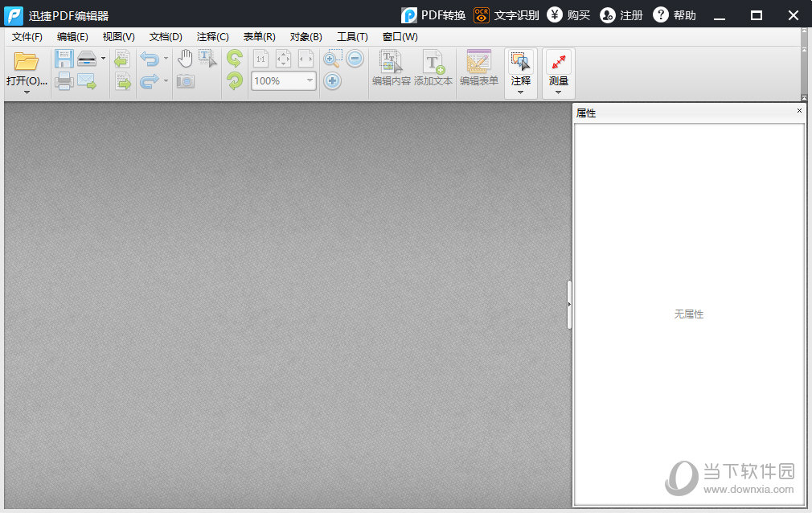This screenshot has height=513, width=812.
Task: Open the 100% zoom level combo box
Action: point(284,81)
